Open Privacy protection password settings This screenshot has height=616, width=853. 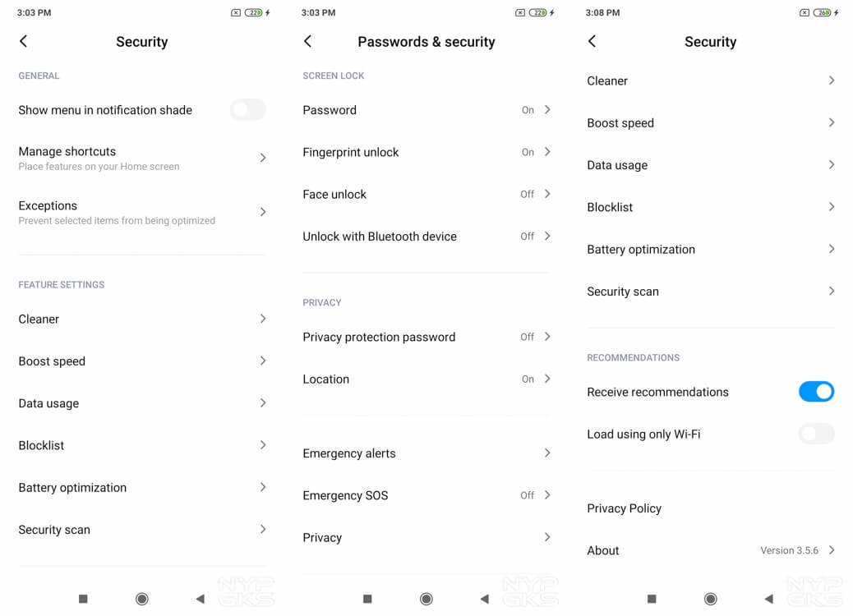[426, 337]
